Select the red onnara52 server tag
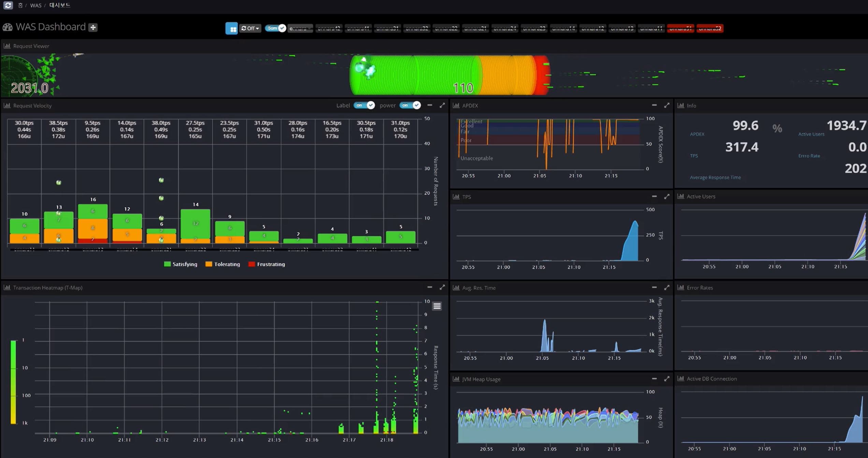 [710, 28]
